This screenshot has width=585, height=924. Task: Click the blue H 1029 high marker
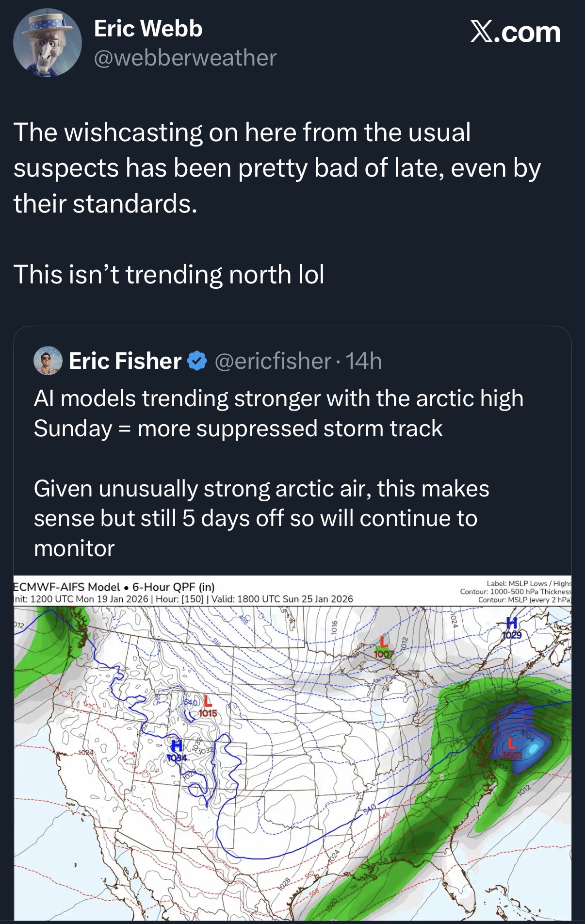[512, 627]
